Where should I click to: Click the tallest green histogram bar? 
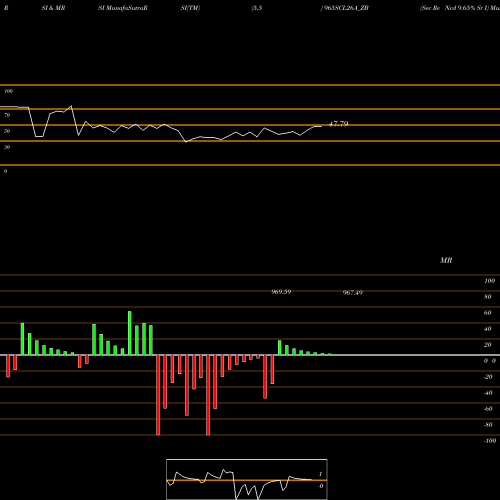point(130,333)
